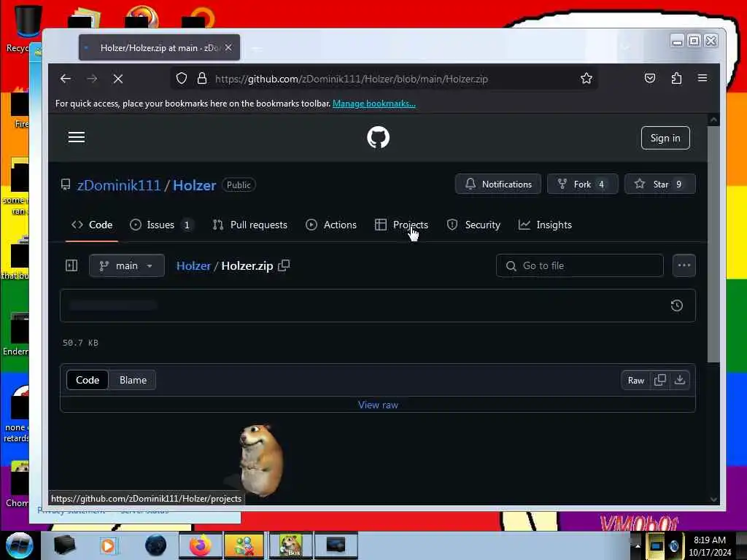This screenshot has width=747, height=560.
Task: View site security via the padlock icon
Action: [x=202, y=79]
